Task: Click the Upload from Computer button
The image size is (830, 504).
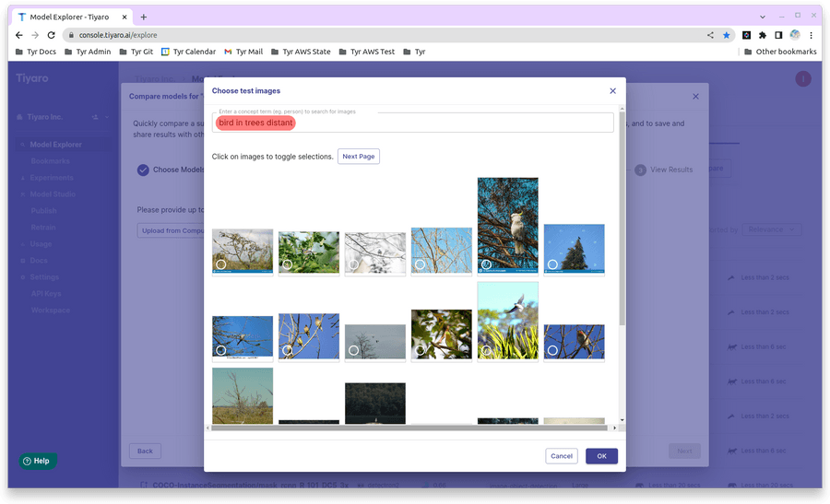Action: tap(171, 230)
